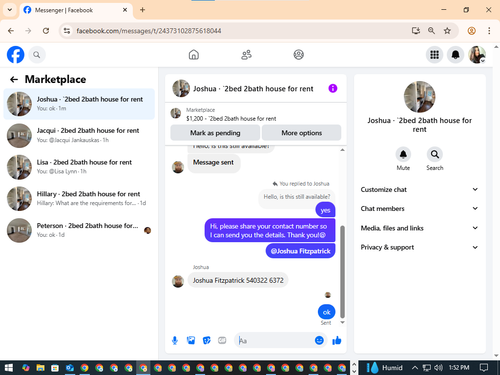Open Outlook from taskbar
Viewport: 500px width, 375px height.
pos(70,368)
